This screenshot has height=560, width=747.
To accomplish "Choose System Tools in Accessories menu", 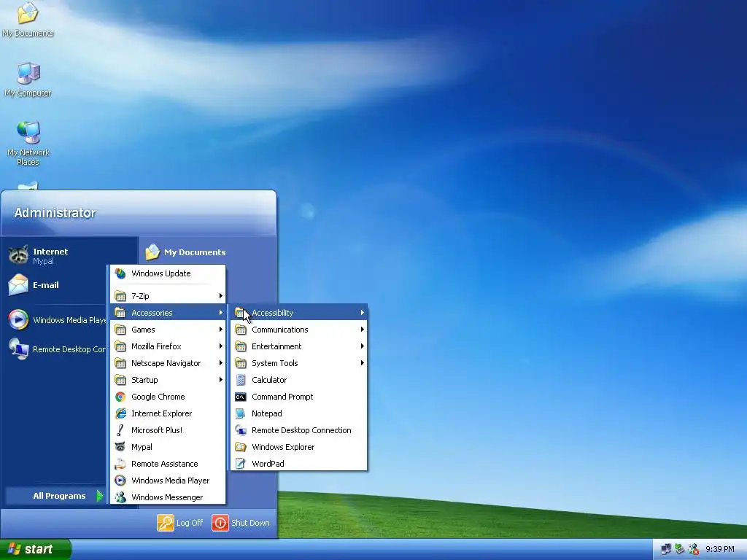I will coord(298,363).
